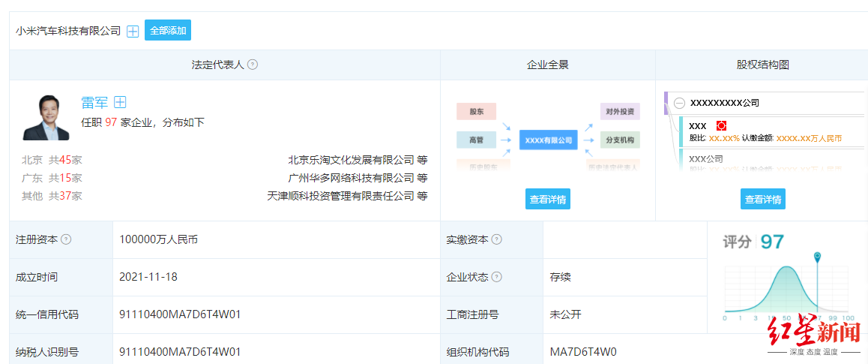Open 天津顺科投资管理有限责任公司 link

point(340,196)
